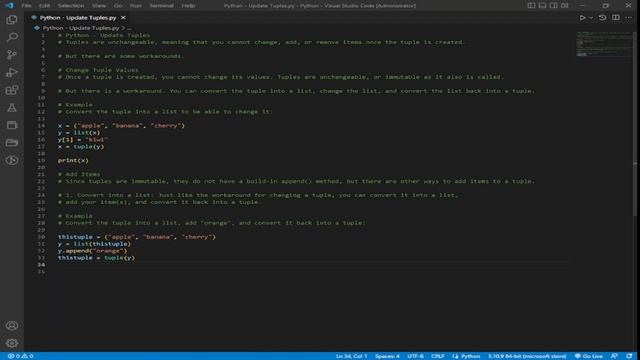Select language mode Python in status bar

tap(471, 356)
